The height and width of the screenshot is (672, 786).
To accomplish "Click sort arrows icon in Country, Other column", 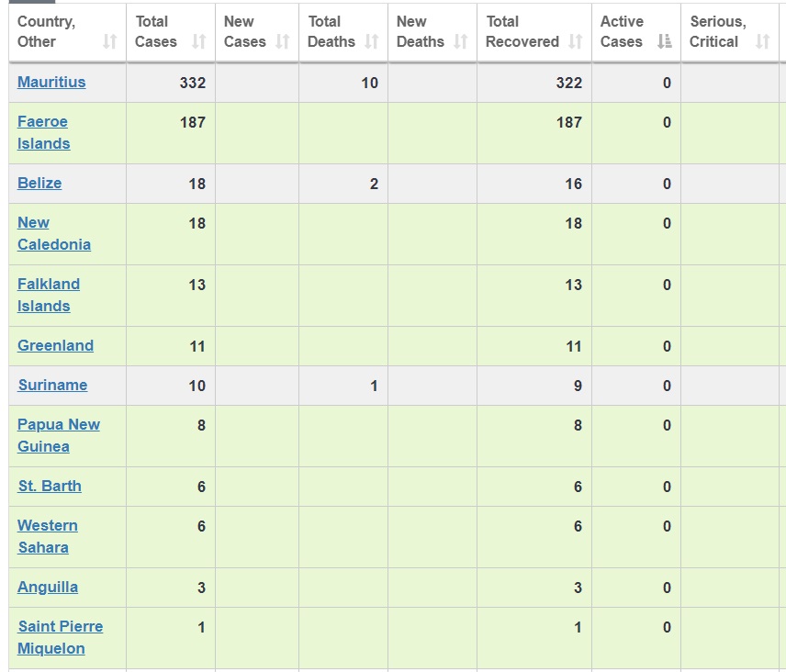I will [110, 41].
